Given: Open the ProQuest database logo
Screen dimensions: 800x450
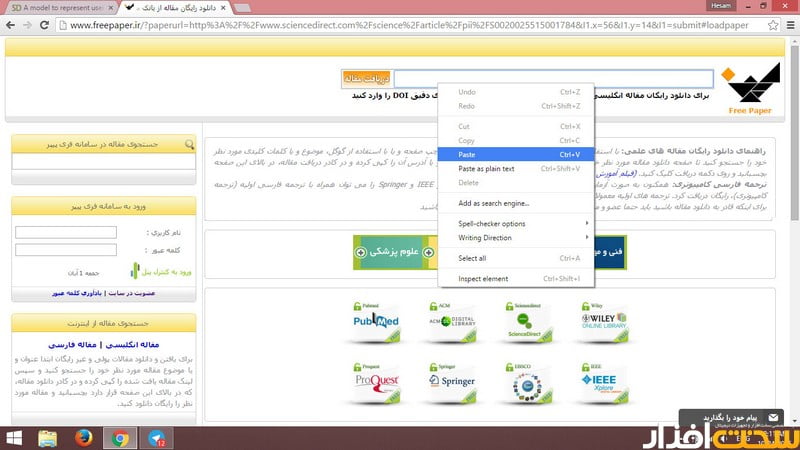Looking at the screenshot, I should tap(376, 383).
